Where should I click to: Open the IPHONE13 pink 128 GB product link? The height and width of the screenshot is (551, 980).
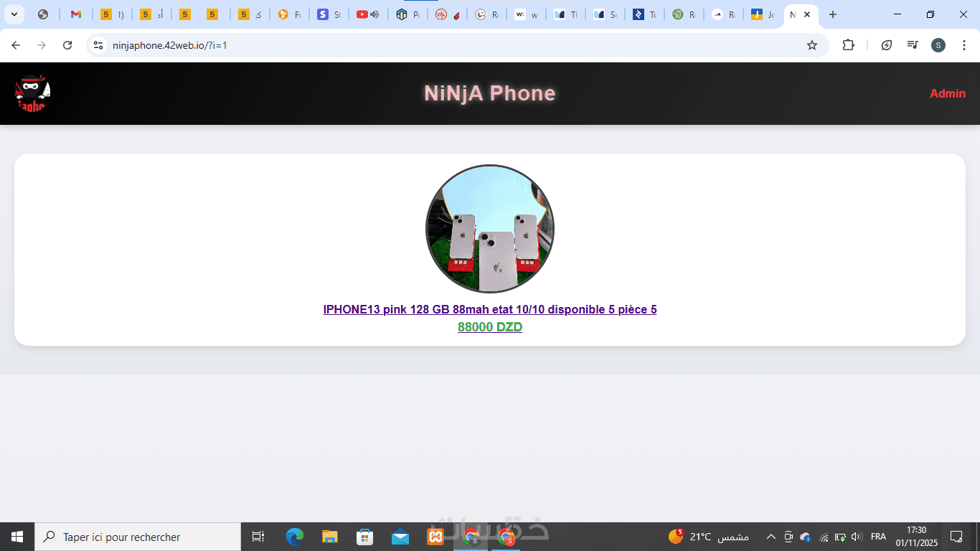(490, 309)
